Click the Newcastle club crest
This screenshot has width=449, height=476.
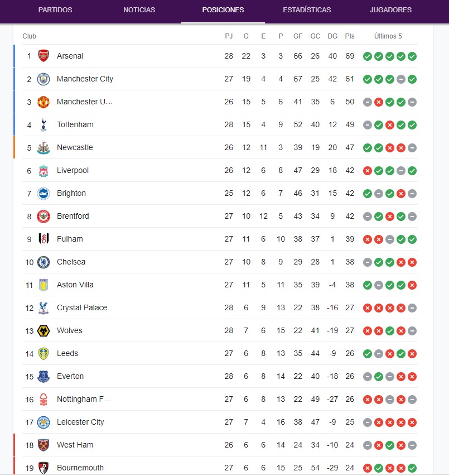pyautogui.click(x=44, y=148)
